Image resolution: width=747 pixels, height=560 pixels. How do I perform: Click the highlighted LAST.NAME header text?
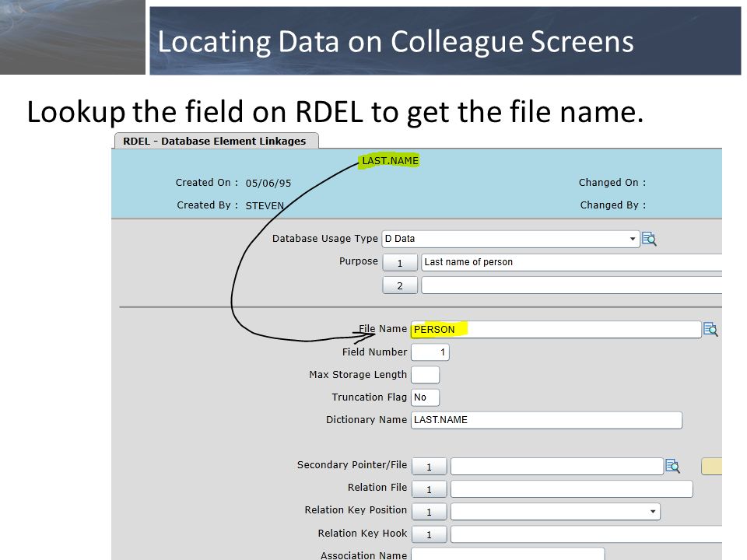point(390,161)
